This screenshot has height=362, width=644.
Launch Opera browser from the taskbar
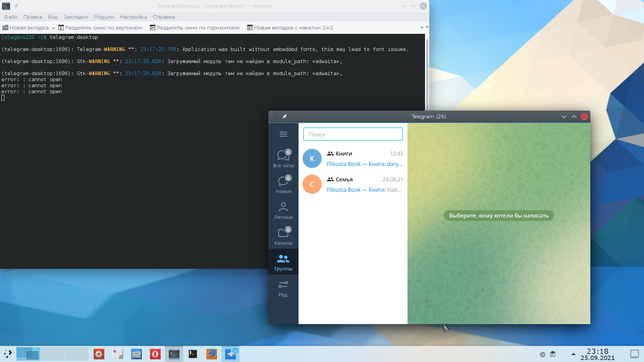coord(155,354)
